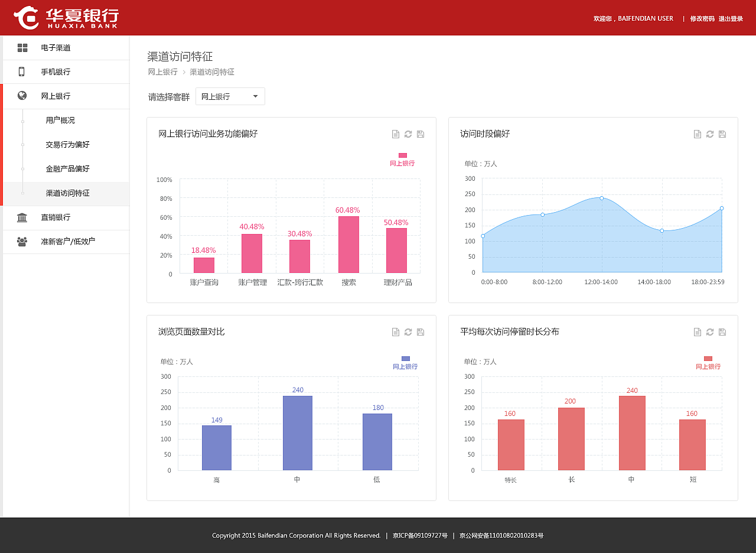The height and width of the screenshot is (553, 756).
Task: Click the 14:00-18:00 data point on line chart
Action: pyautogui.click(x=661, y=230)
